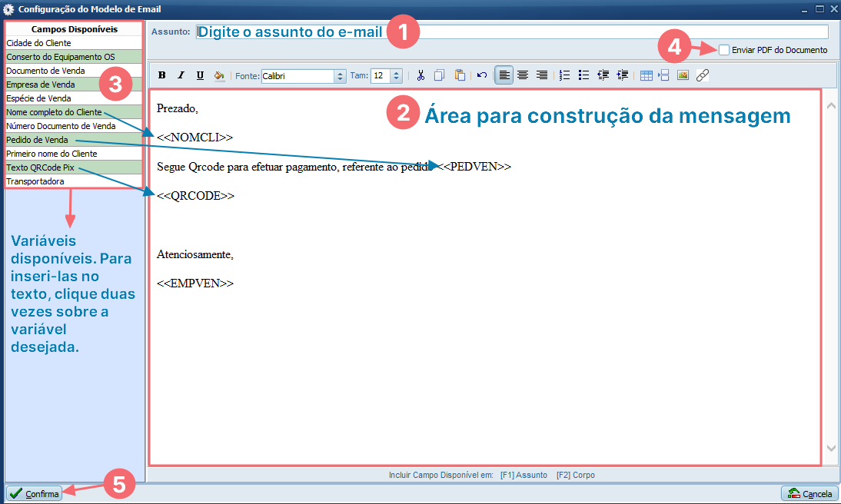Insert a table row

tap(664, 75)
